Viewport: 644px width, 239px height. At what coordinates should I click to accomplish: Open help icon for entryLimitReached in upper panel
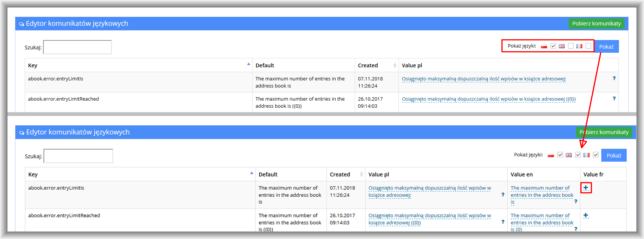point(614,99)
